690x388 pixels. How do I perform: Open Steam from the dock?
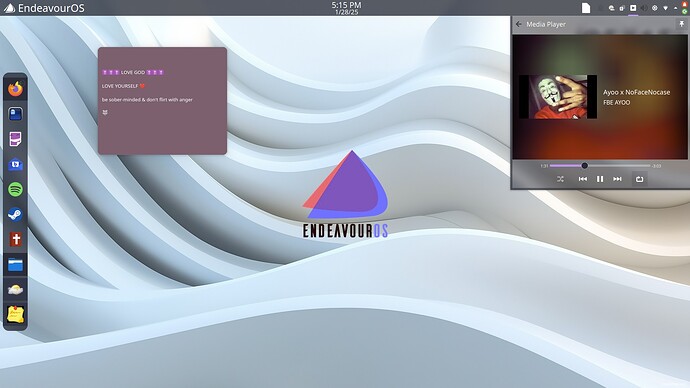tap(15, 215)
